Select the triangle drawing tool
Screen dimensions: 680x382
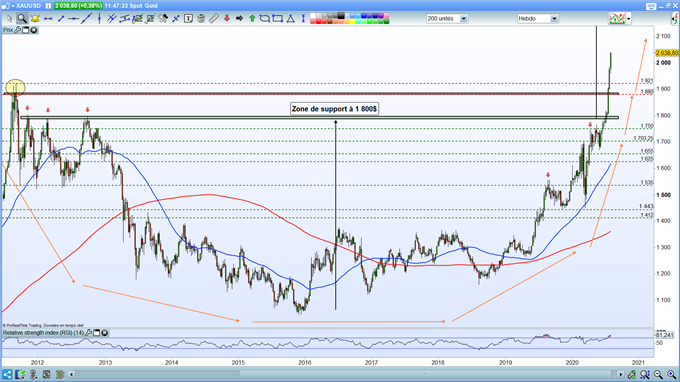[x=291, y=18]
